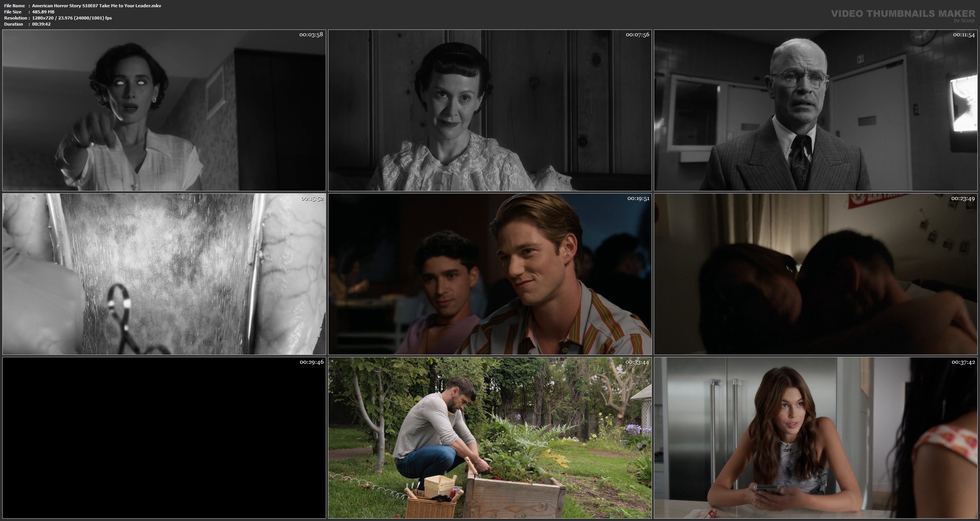The width and height of the screenshot is (980, 521).
Task: Click the 00:07:56 timestamp label
Action: [x=637, y=35]
